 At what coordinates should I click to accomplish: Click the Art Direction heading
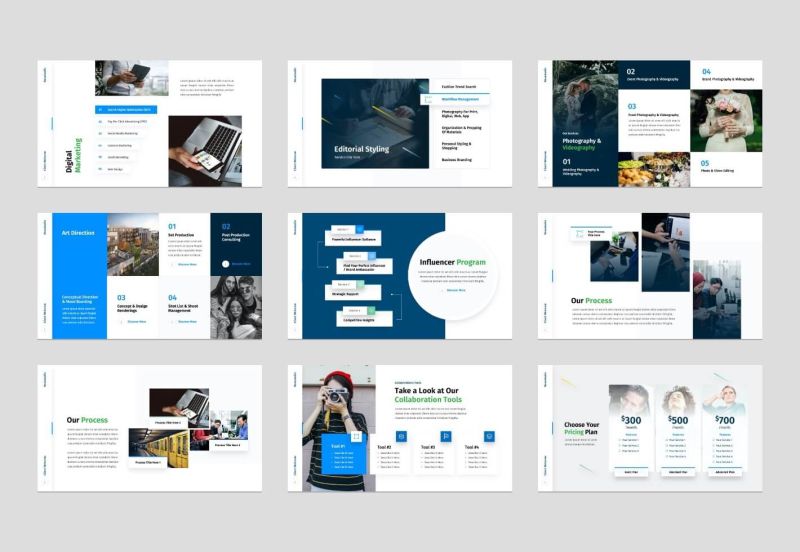78,233
